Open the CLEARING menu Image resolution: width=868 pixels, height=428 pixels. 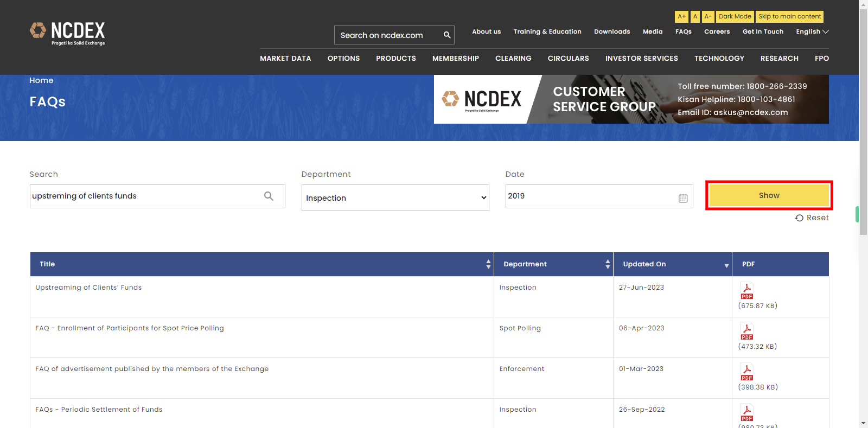[513, 59]
